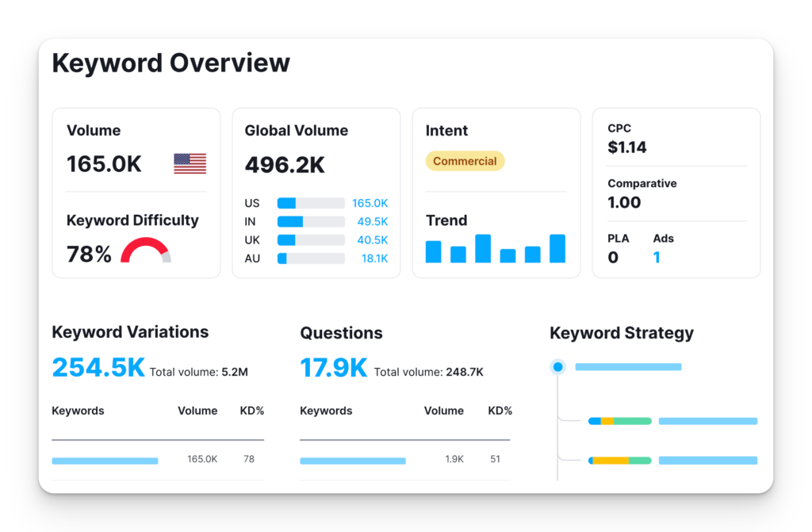This screenshot has width=812, height=532.
Task: Click the tallest last Trend bar
Action: [557, 249]
